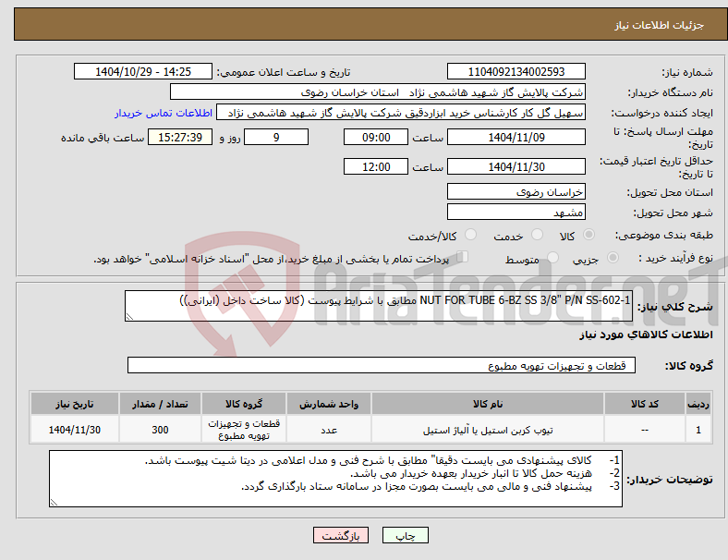Select the متوسط purchase type radio
The height and width of the screenshot is (560, 728).
tap(552, 257)
